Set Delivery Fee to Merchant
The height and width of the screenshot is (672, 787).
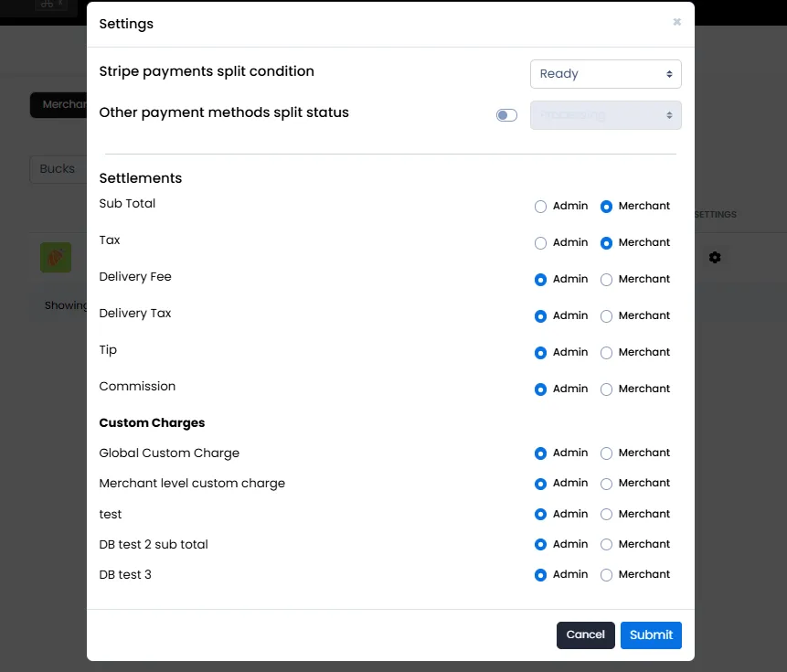[x=606, y=280]
